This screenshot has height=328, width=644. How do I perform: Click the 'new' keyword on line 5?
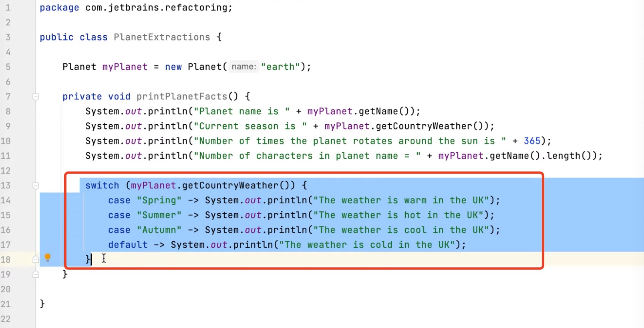point(173,67)
